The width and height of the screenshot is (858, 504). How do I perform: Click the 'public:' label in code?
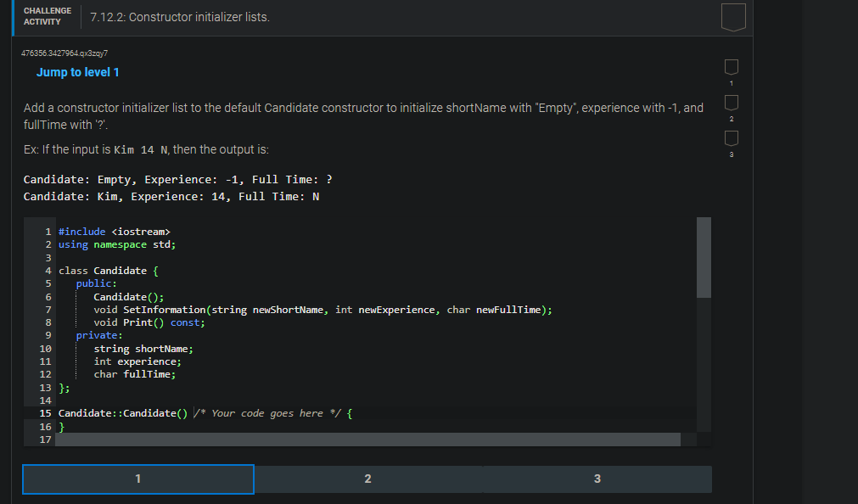point(96,283)
